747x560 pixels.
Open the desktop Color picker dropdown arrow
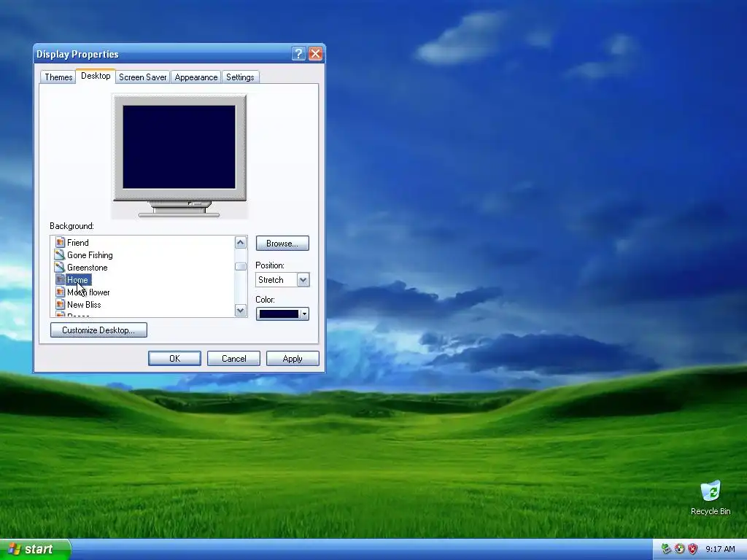[x=304, y=314]
